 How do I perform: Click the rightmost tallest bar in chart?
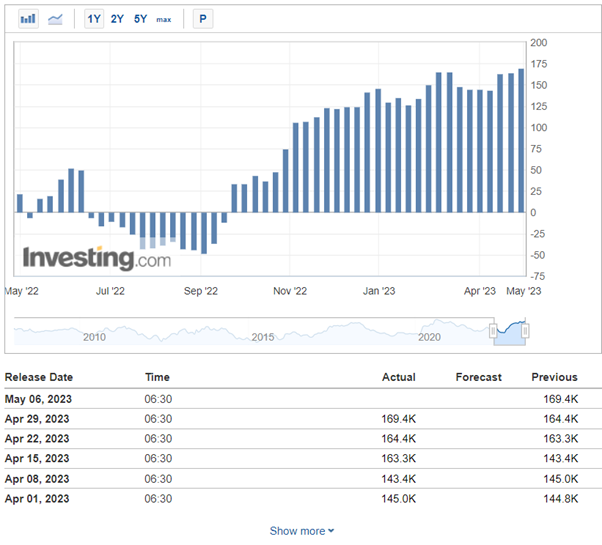tap(520, 140)
